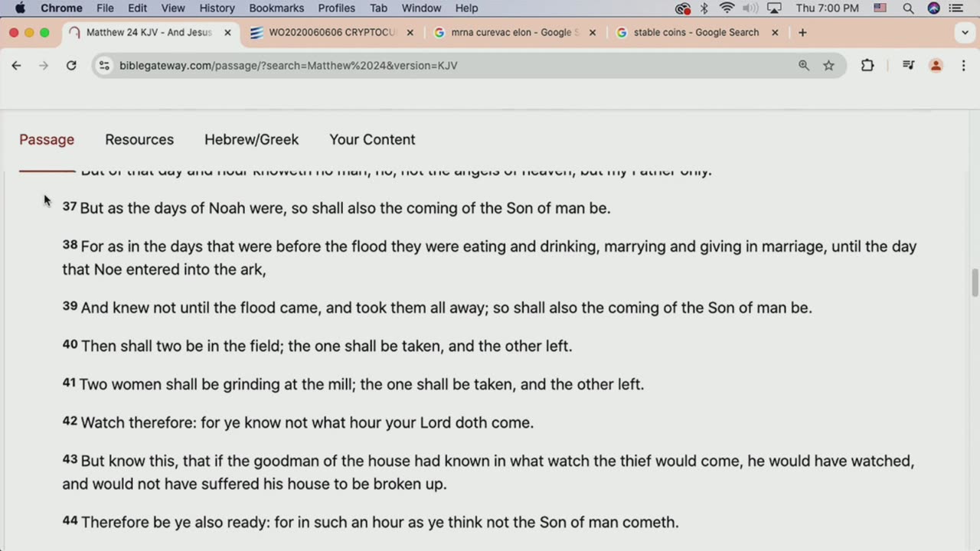
Task: Open the Screen Mirroring menu bar icon
Action: (x=774, y=8)
